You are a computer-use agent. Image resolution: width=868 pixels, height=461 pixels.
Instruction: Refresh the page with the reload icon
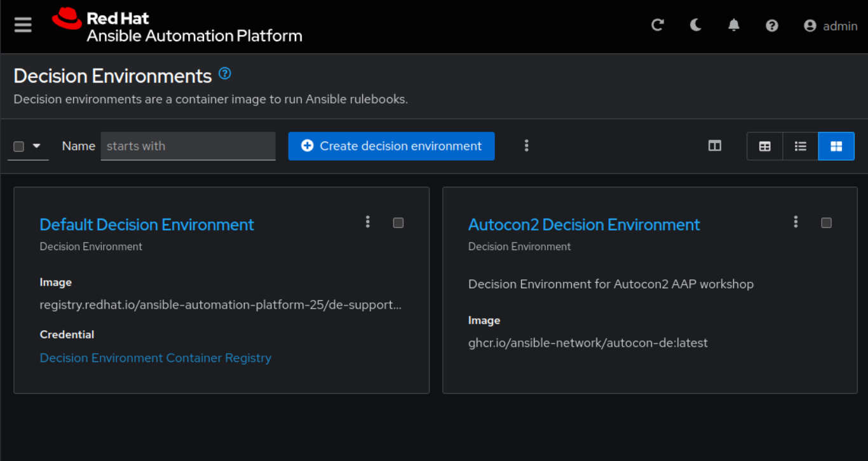pos(658,25)
